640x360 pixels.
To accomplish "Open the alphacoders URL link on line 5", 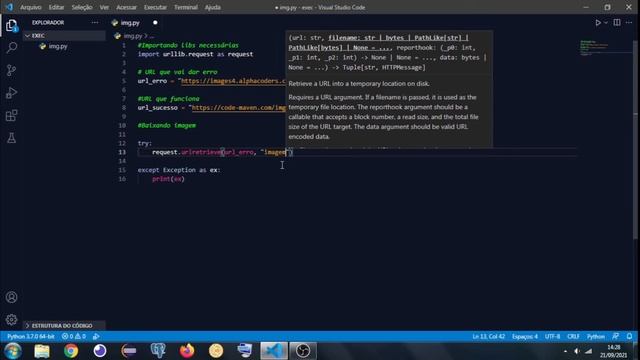I will (233, 81).
